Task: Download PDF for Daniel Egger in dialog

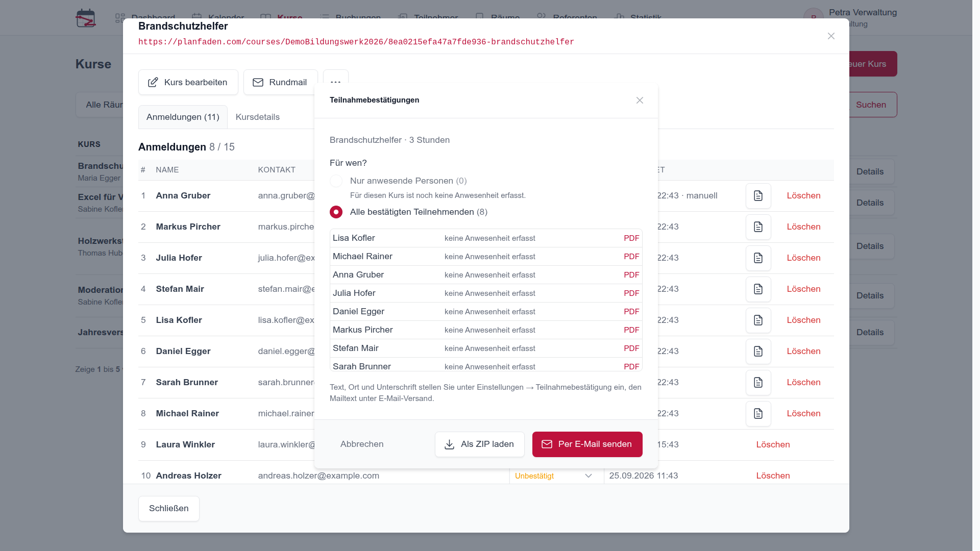Action: [x=631, y=312]
